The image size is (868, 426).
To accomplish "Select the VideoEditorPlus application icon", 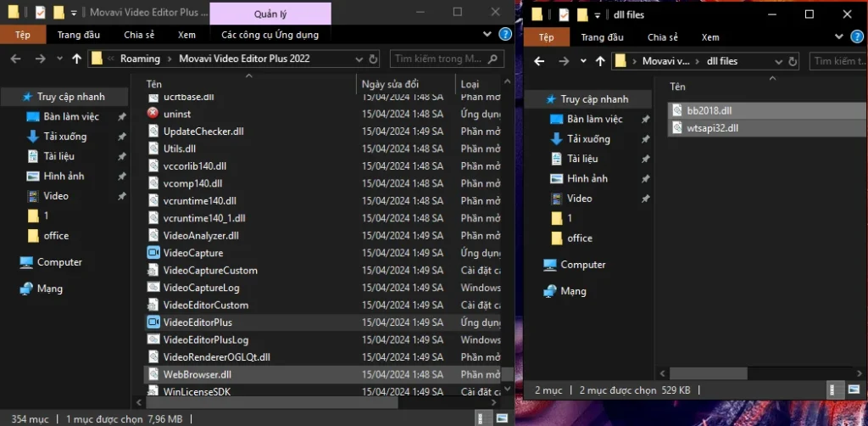I will 153,322.
